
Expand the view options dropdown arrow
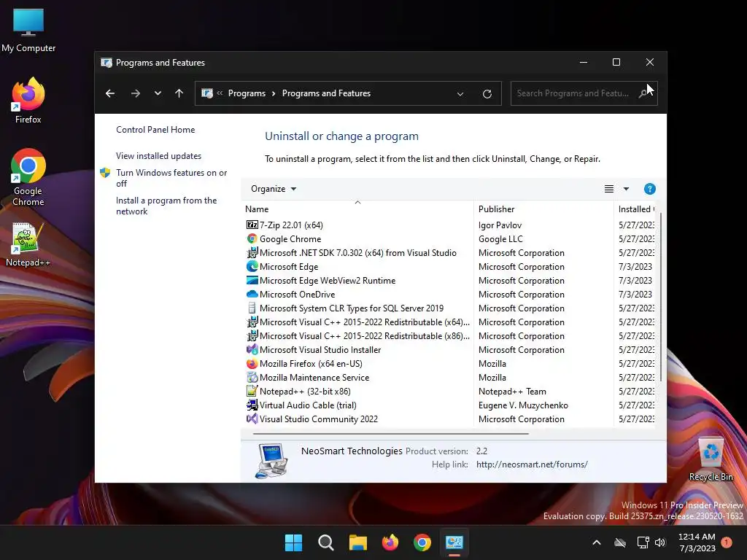[626, 189]
